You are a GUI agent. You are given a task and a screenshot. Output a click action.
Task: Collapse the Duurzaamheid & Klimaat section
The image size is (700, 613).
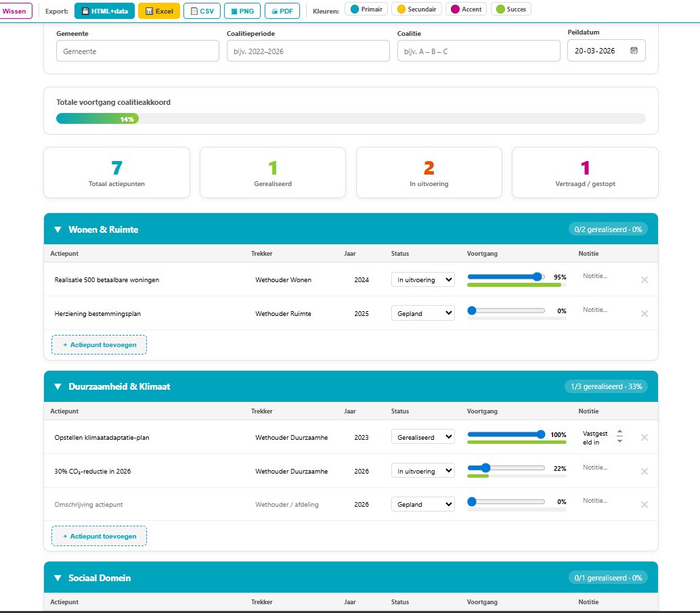click(58, 387)
